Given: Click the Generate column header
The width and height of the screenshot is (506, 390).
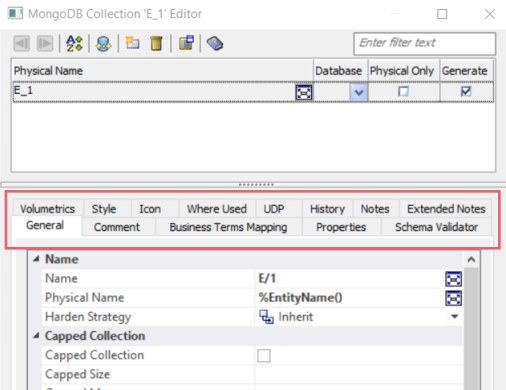Looking at the screenshot, I should tap(466, 71).
